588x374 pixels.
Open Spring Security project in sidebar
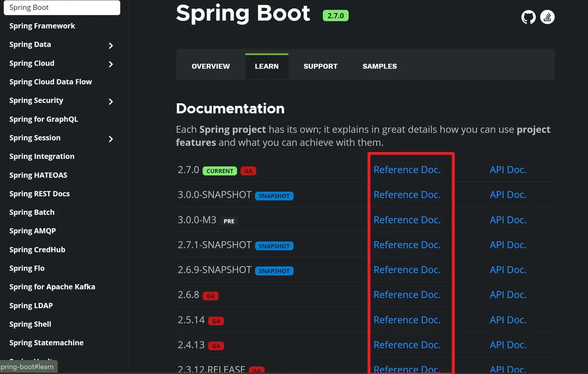pyautogui.click(x=36, y=100)
